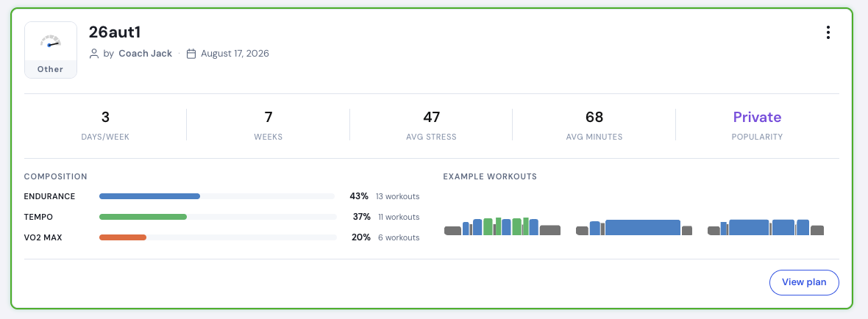Screen dimensions: 868x319
Task: Open the View plan button
Action: [x=804, y=282]
